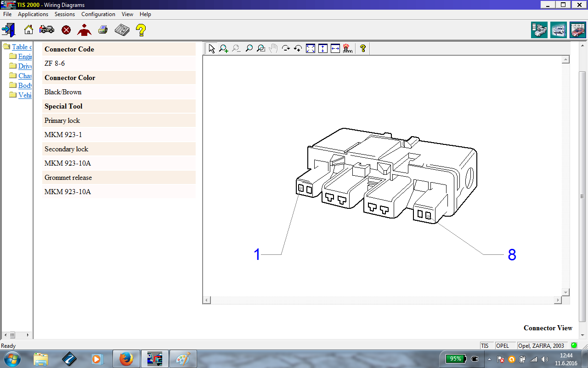Select the Zoom In magnifier tool
Screen dimensions: 588x368
(224, 48)
